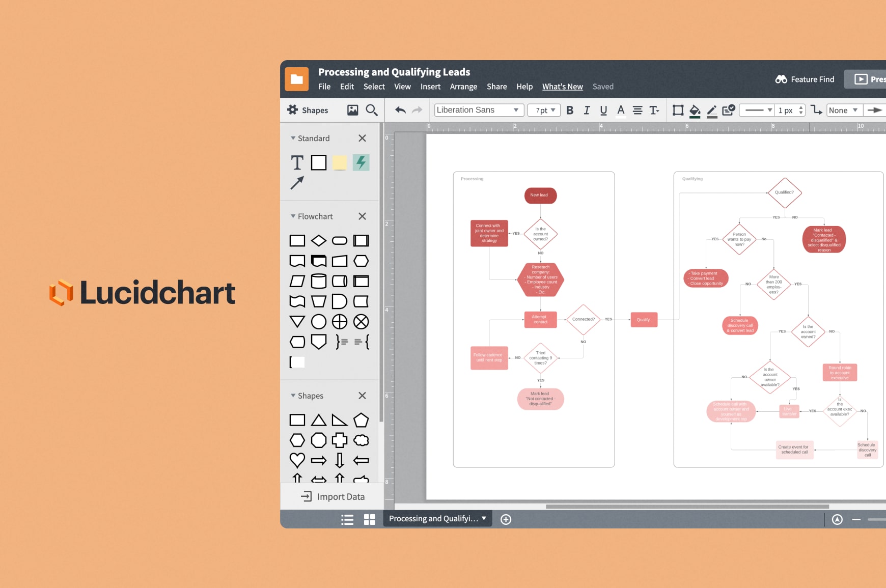Choose the heart shape

[297, 460]
